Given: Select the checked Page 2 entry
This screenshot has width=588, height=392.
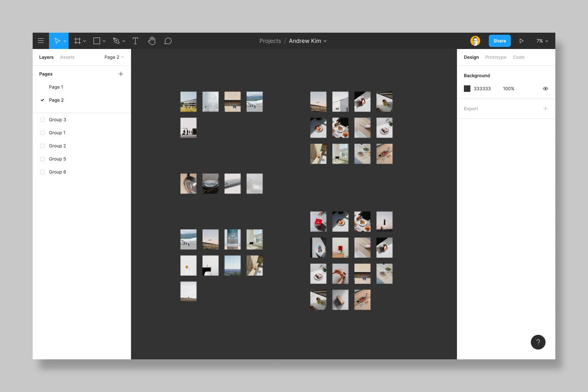Looking at the screenshot, I should (56, 100).
